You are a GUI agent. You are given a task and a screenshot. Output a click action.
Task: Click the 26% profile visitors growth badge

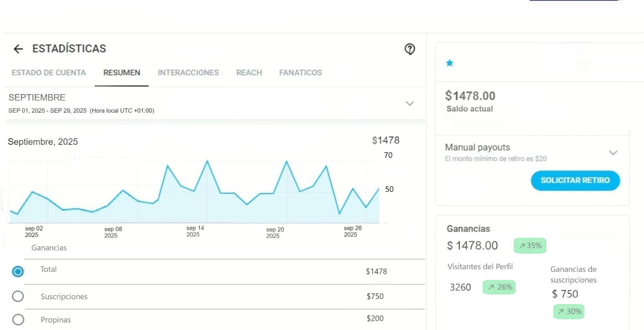coord(499,287)
